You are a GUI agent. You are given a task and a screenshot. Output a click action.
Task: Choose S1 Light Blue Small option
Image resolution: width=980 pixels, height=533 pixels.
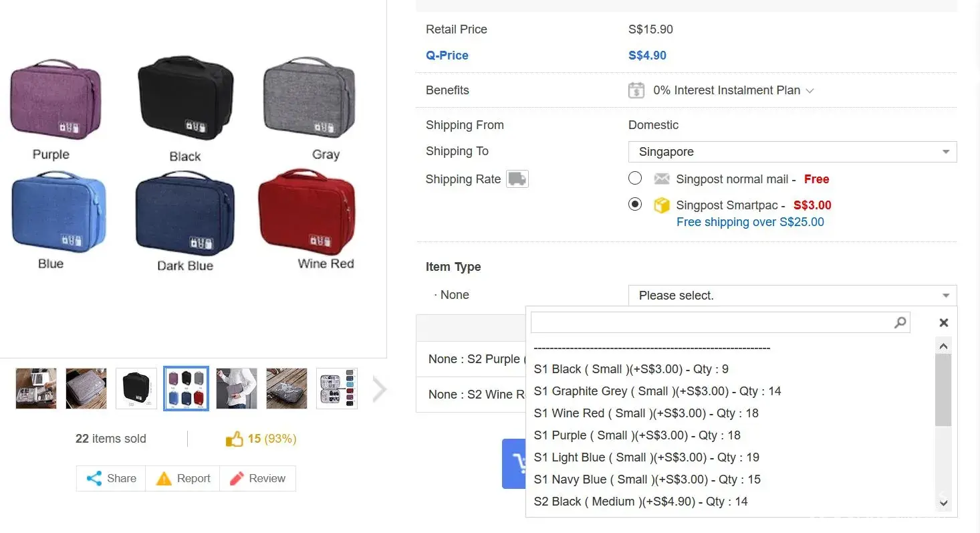(646, 457)
